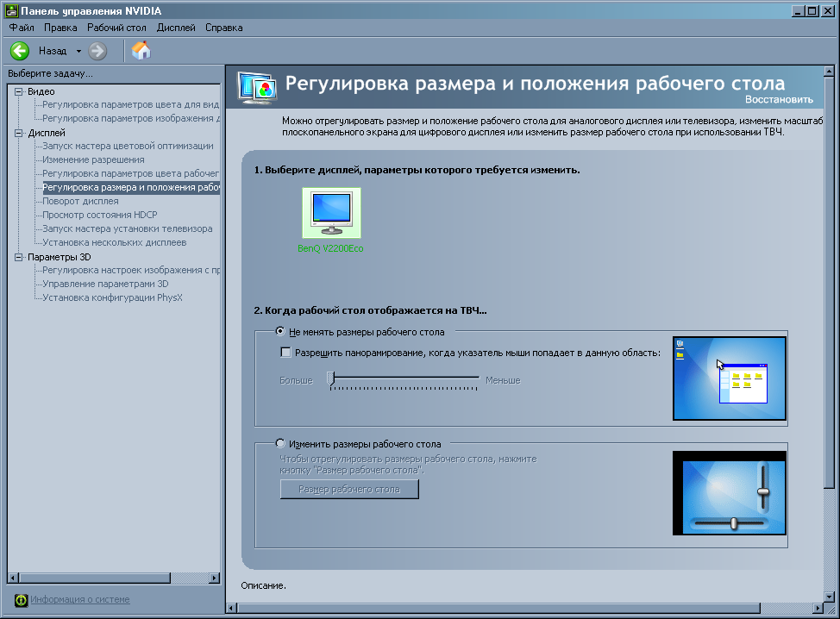The image size is (840, 619).
Task: Click main pane vertical scrollbar down arrow
Action: click(829, 597)
